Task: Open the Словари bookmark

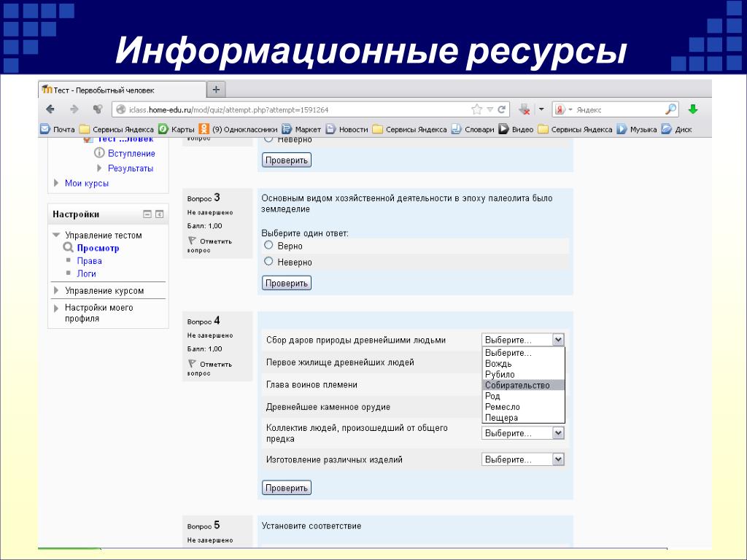Action: tap(473, 129)
